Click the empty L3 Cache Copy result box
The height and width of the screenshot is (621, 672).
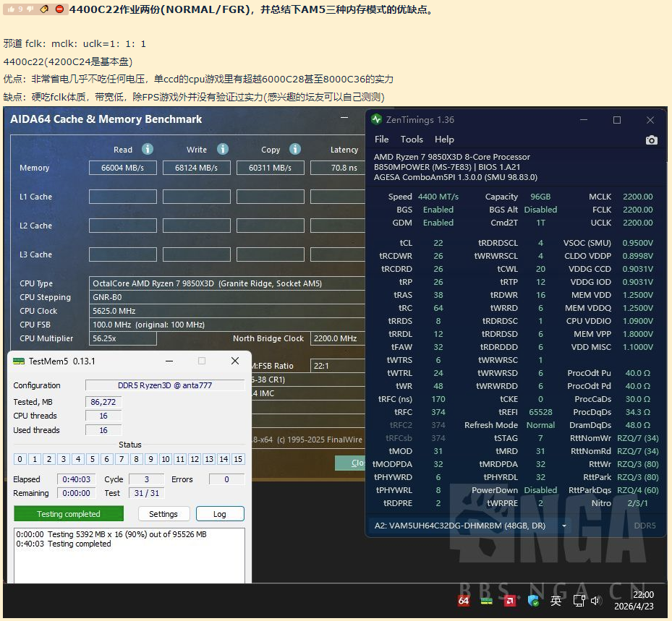[x=270, y=254]
